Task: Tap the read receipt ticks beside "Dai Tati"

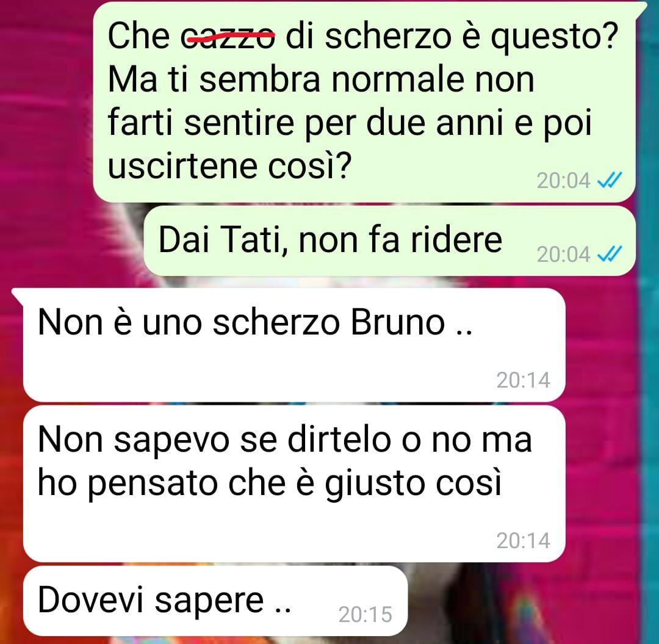Action: click(610, 254)
